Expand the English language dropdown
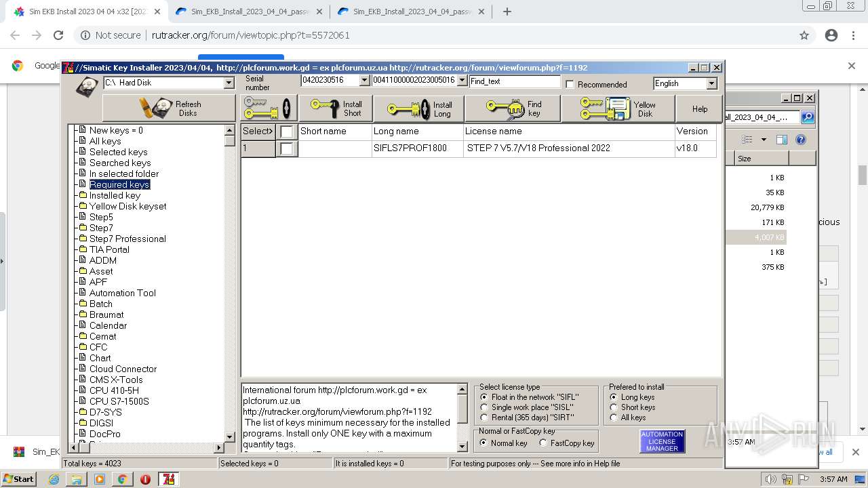868x488 pixels. (711, 83)
